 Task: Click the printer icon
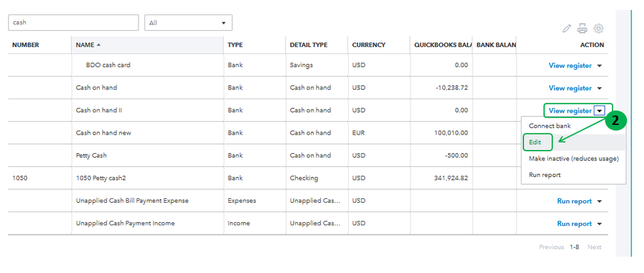point(582,28)
